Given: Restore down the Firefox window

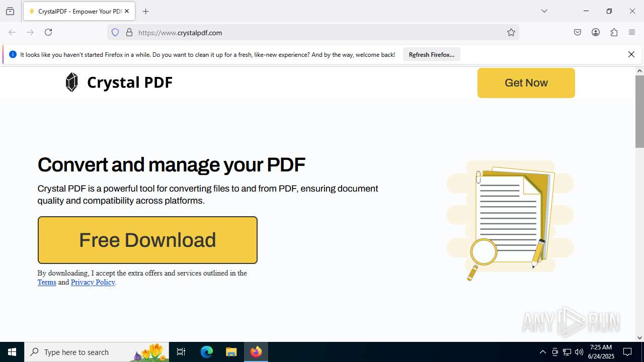Looking at the screenshot, I should [609, 11].
